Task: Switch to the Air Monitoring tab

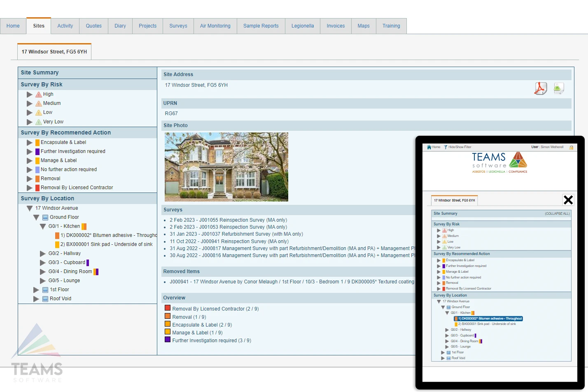Action: pos(215,26)
